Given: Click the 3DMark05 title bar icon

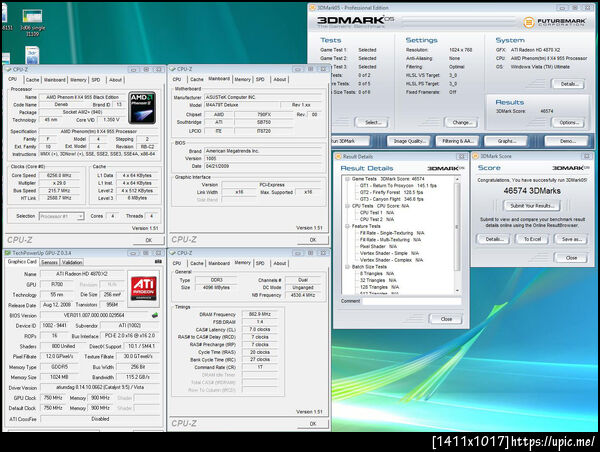Looking at the screenshot, I should 312,8.
